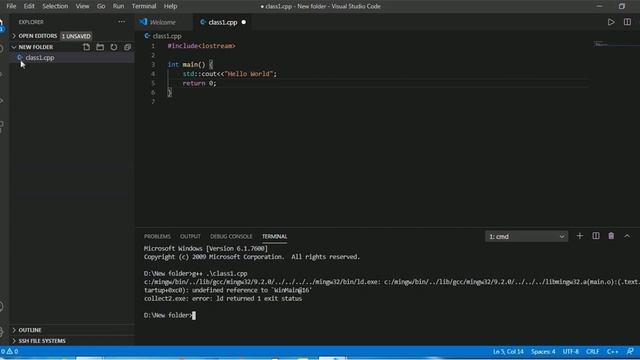
Task: Select the class1.cpp editor tab
Action: click(x=223, y=22)
